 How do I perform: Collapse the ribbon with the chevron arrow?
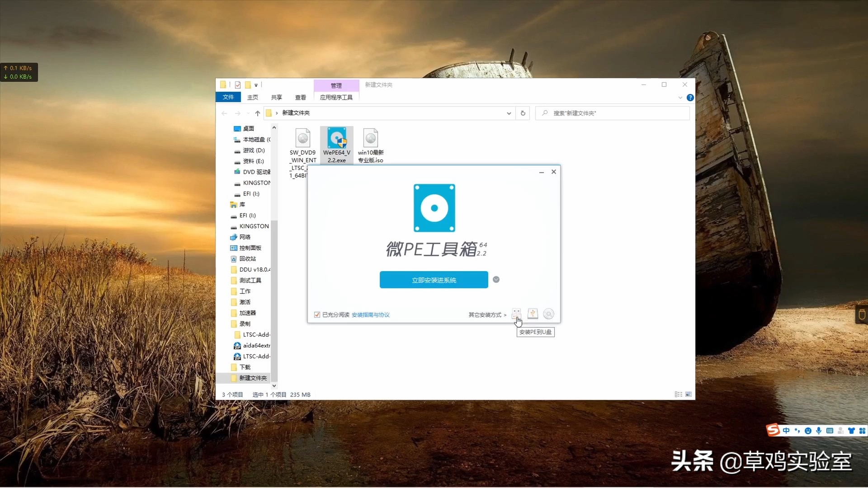680,97
